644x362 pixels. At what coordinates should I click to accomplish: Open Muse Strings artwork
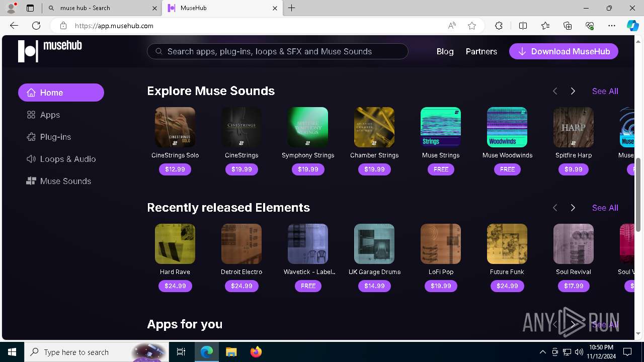pos(441,127)
